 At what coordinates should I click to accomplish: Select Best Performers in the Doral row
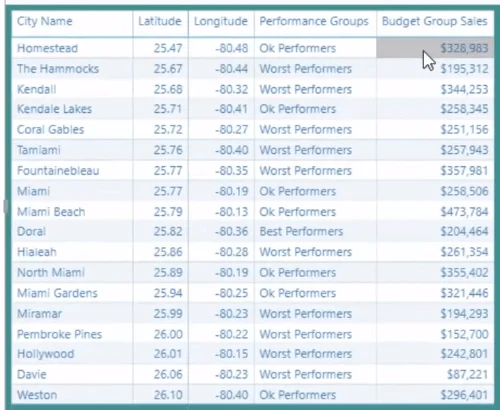(301, 231)
